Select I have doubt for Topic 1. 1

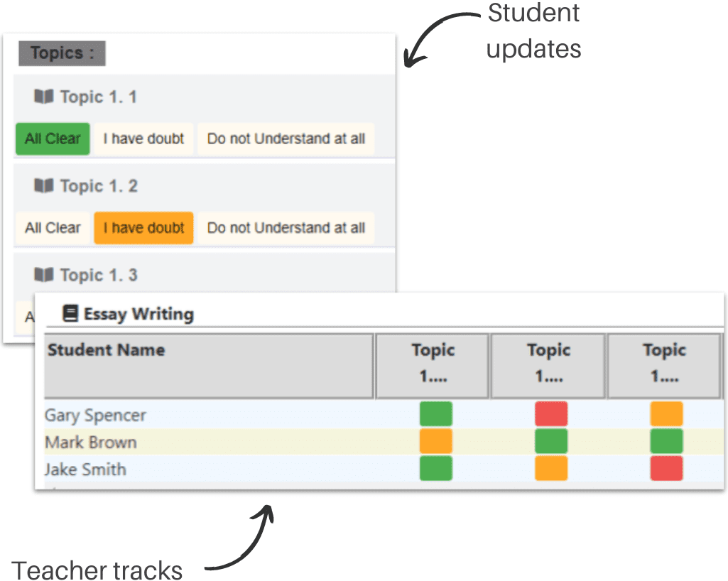tap(143, 139)
